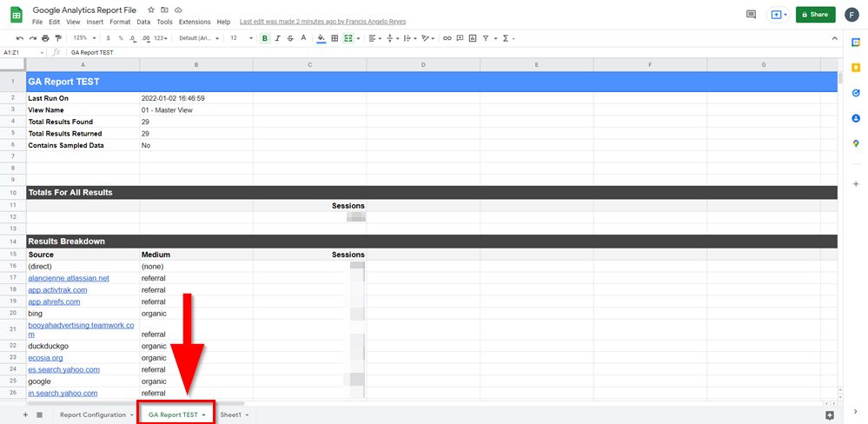The height and width of the screenshot is (424, 868).
Task: Open the horizontal align dropdown
Action: point(374,38)
